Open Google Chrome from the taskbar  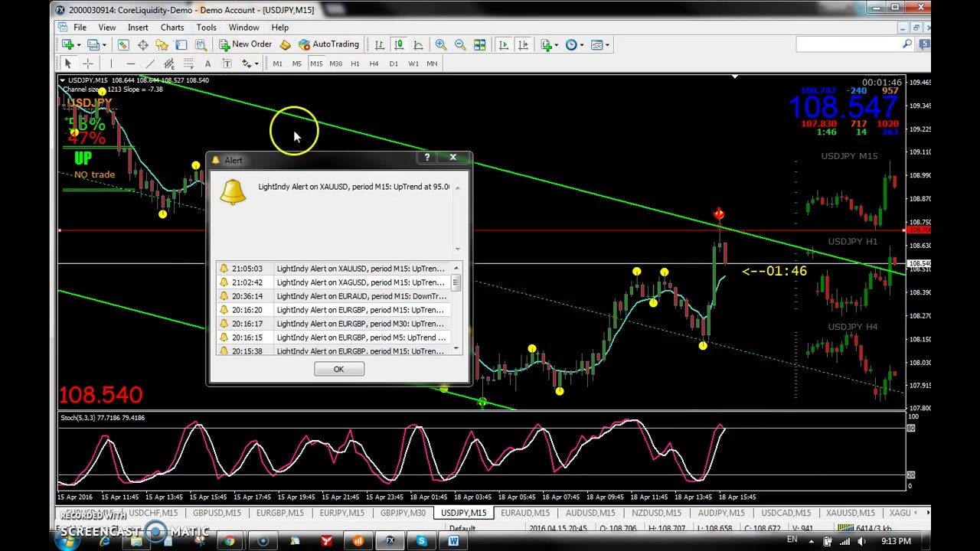229,541
